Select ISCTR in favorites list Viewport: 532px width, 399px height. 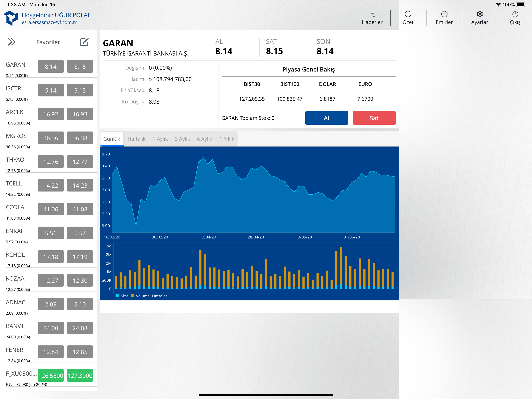[x=13, y=89]
